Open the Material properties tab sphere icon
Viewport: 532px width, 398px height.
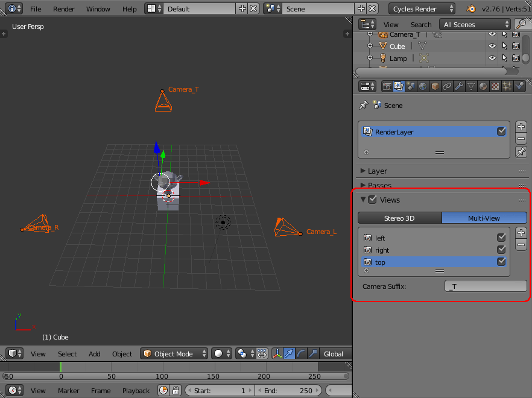pos(483,86)
